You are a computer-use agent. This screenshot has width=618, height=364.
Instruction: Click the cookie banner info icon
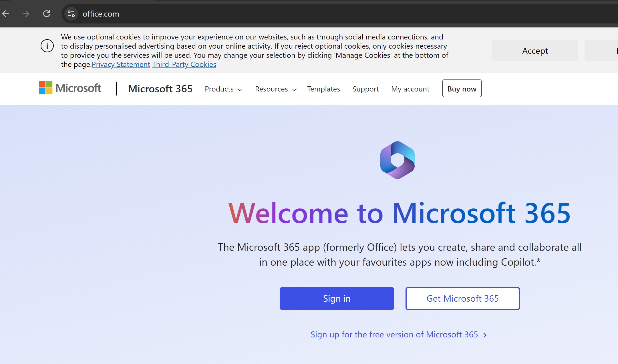(47, 46)
